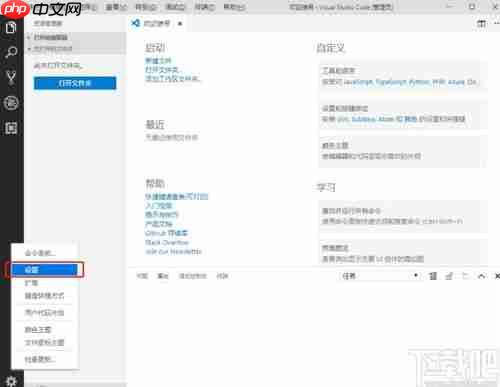Viewport: 500px width, 387px height.
Task: Open the Debug view icon
Action: click(x=11, y=103)
